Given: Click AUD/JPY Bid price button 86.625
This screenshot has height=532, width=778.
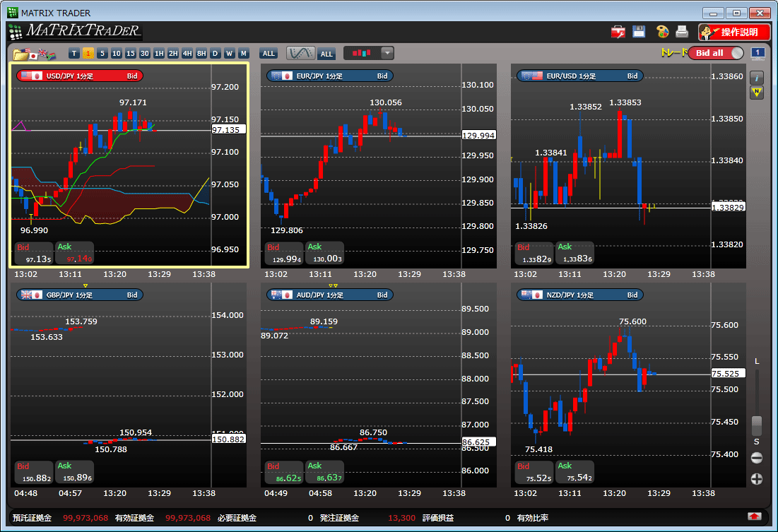Looking at the screenshot, I should click(284, 473).
